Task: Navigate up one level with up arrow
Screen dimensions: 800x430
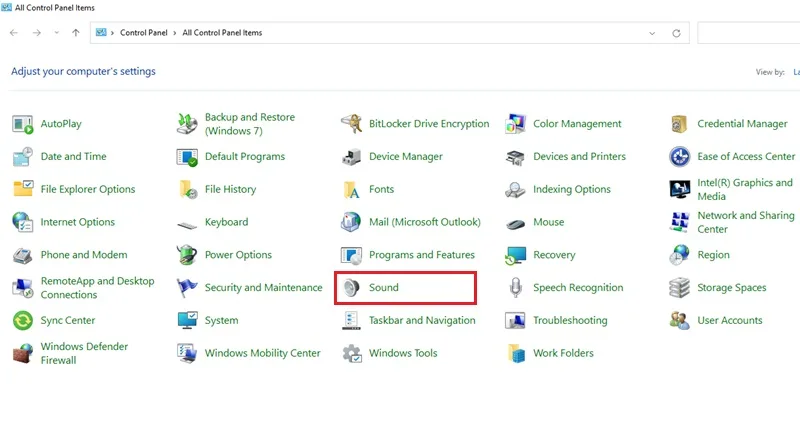Action: pos(76,33)
